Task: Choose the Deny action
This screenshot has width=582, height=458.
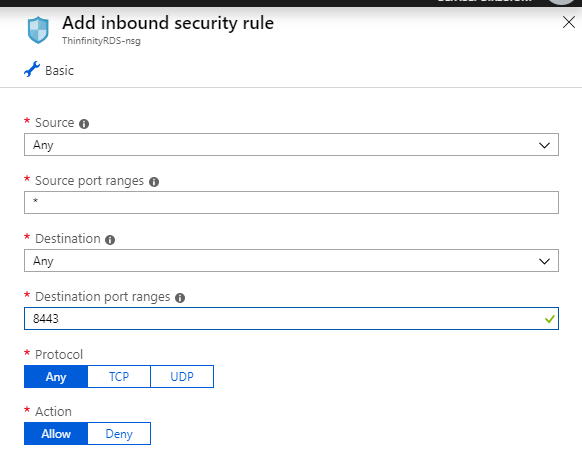Action: [x=119, y=434]
